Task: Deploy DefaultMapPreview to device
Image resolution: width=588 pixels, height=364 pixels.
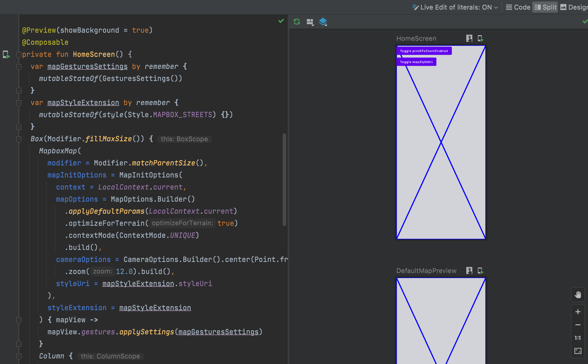Action: tap(481, 271)
